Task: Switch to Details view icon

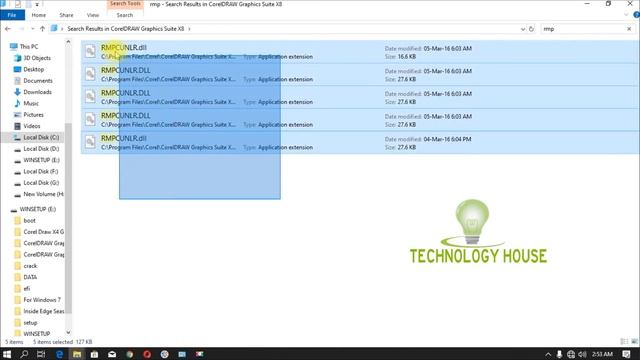Action: tap(624, 341)
